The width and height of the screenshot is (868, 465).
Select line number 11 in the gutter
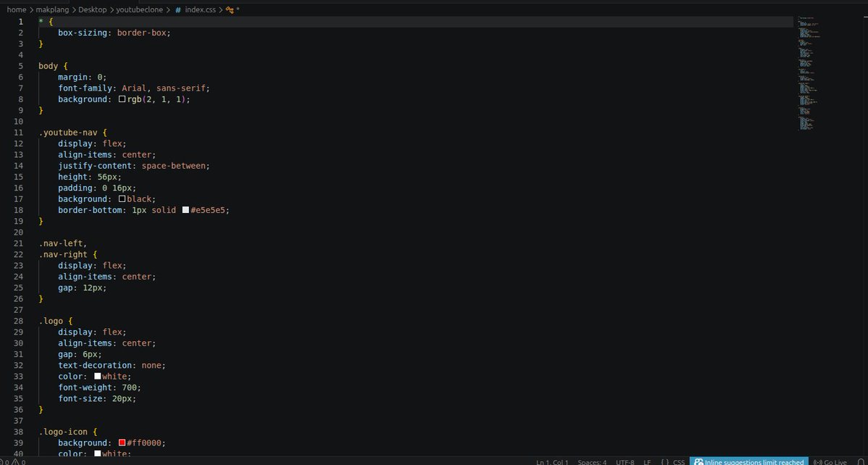pos(18,133)
